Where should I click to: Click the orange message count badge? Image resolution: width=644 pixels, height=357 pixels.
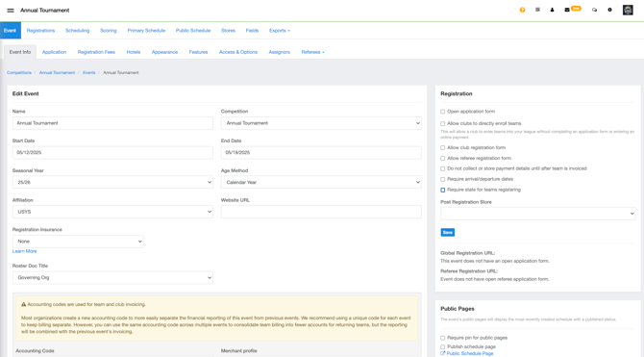tap(576, 9)
